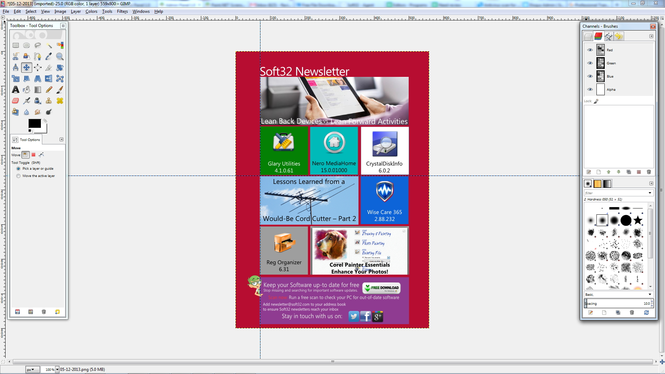665x374 pixels.
Task: Open the Toolbox panel configuration menu arrow
Action: pos(63,26)
